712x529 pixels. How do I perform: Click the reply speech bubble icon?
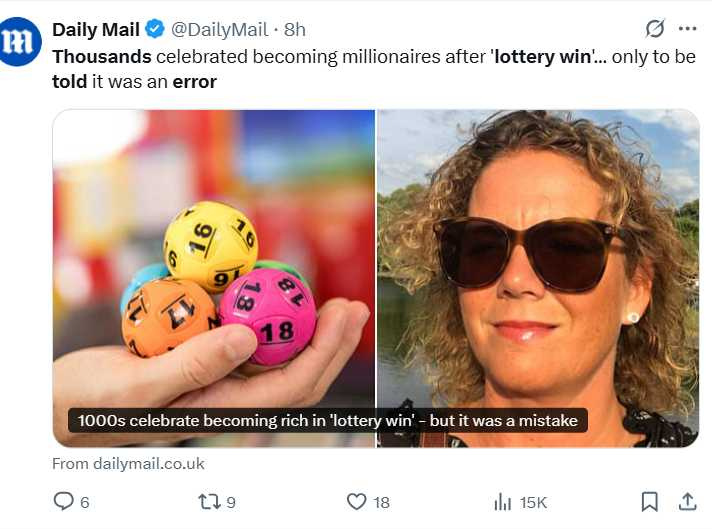coord(63,501)
